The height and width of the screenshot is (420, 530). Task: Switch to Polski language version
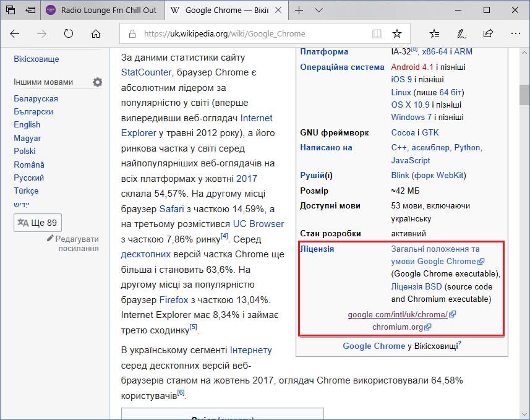[25, 151]
